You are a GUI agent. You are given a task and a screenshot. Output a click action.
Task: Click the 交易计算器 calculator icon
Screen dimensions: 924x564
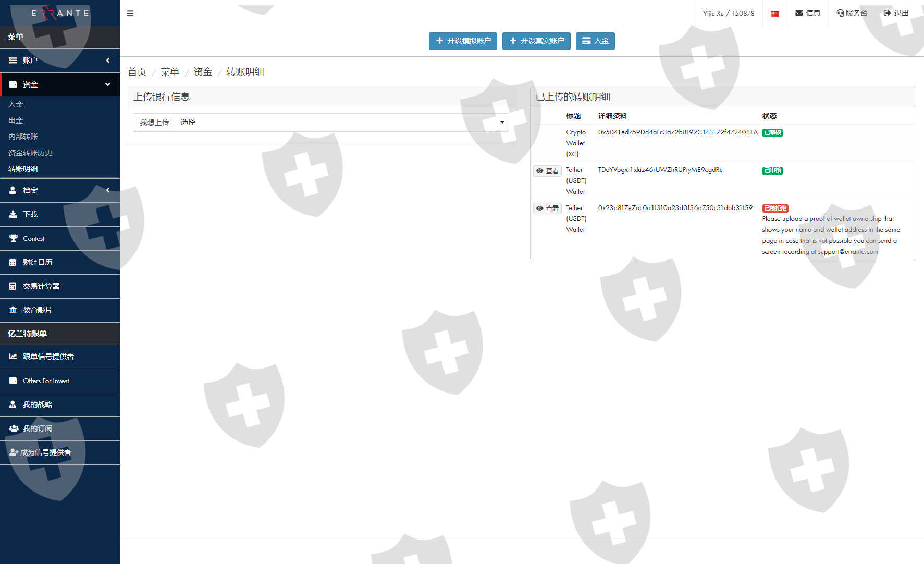tap(13, 286)
